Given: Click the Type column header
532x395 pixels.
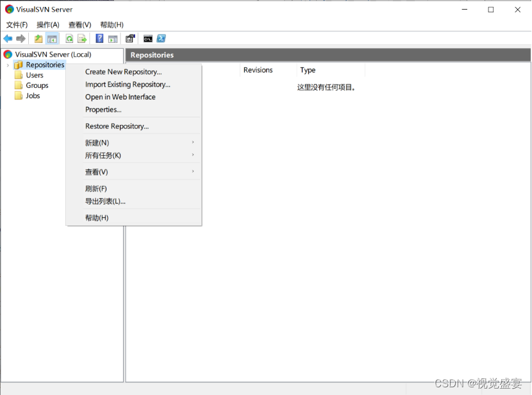Looking at the screenshot, I should pyautogui.click(x=331, y=70).
